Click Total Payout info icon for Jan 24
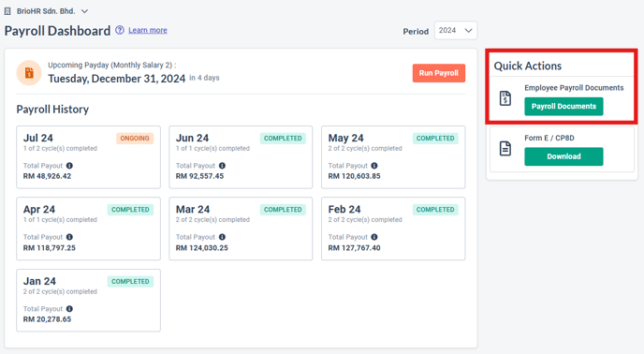 click(69, 309)
